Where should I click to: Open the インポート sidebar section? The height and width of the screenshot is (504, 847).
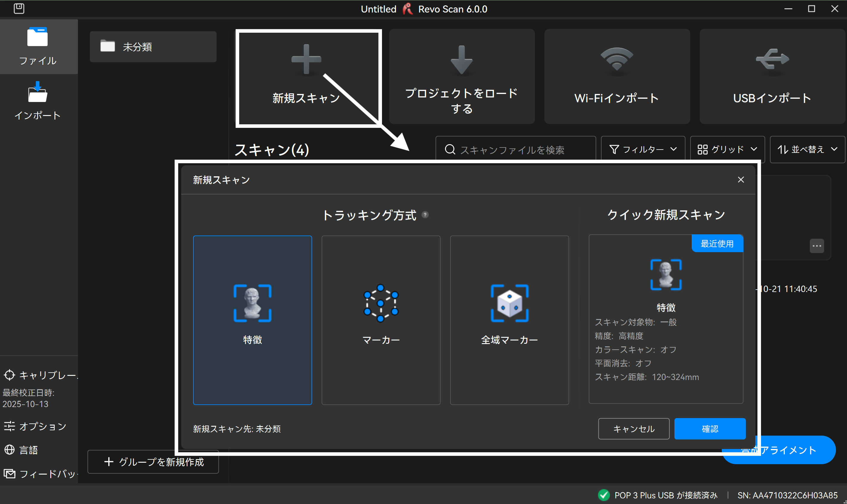[x=38, y=101]
